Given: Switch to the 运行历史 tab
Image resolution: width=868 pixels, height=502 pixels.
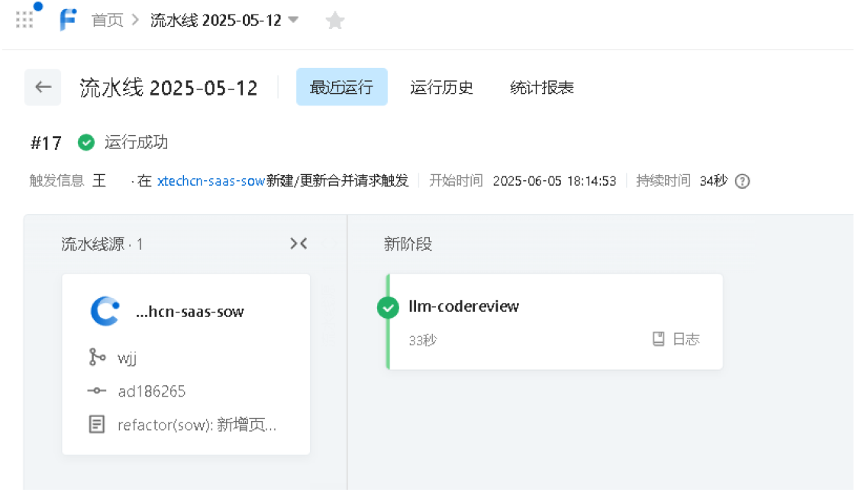Looking at the screenshot, I should 441,87.
